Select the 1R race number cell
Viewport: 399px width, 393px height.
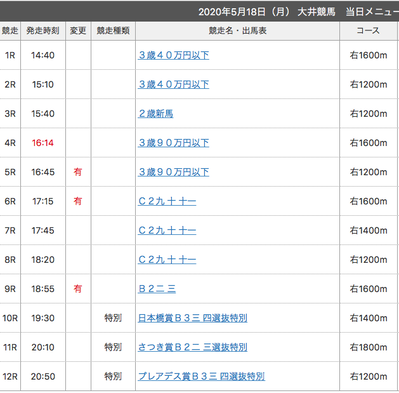pyautogui.click(x=10, y=55)
